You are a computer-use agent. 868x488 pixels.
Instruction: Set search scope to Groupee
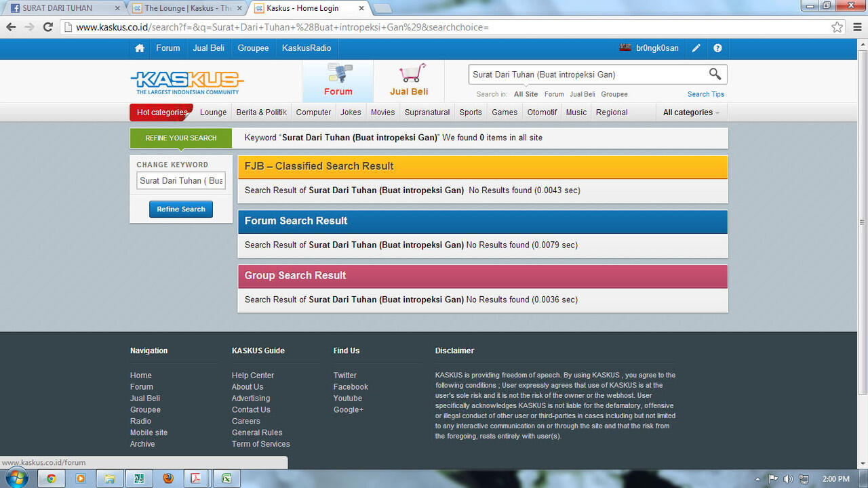614,94
